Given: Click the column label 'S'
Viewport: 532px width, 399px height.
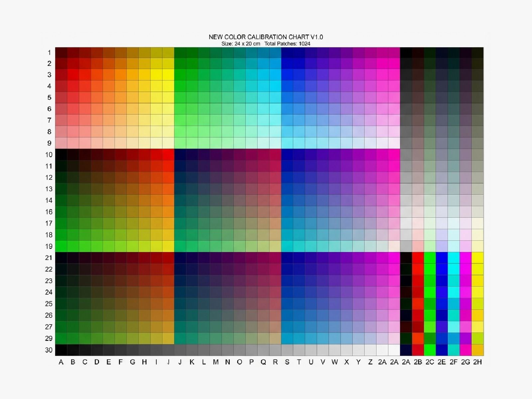Looking at the screenshot, I should point(287,362).
